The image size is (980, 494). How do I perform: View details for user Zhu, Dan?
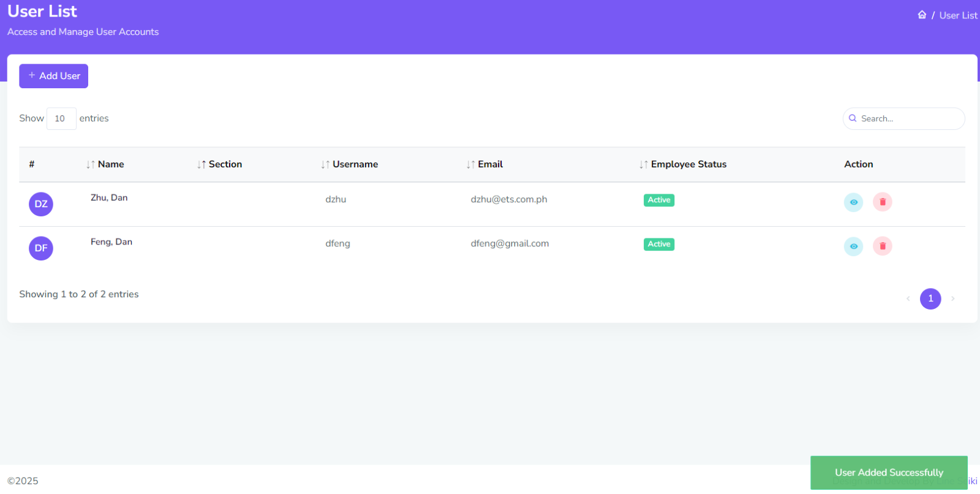point(853,202)
